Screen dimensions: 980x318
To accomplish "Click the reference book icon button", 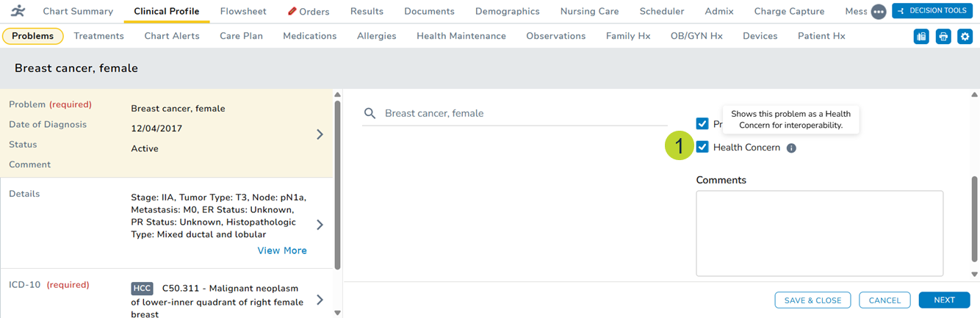I will [921, 37].
